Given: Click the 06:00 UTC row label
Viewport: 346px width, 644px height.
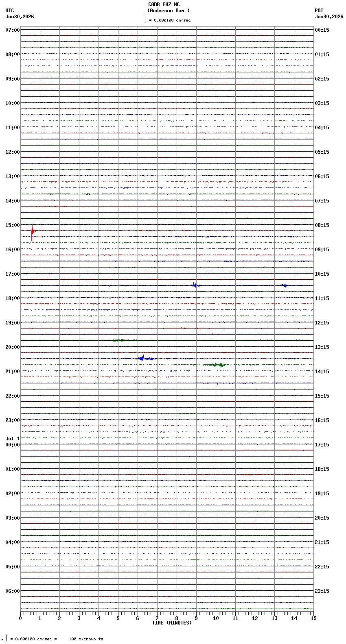Looking at the screenshot, I should 13,591.
